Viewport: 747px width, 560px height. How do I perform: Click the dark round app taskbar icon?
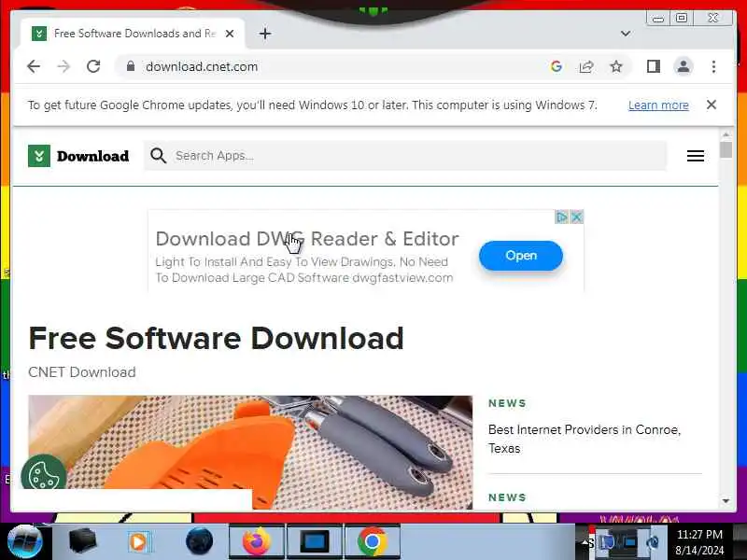(x=199, y=541)
